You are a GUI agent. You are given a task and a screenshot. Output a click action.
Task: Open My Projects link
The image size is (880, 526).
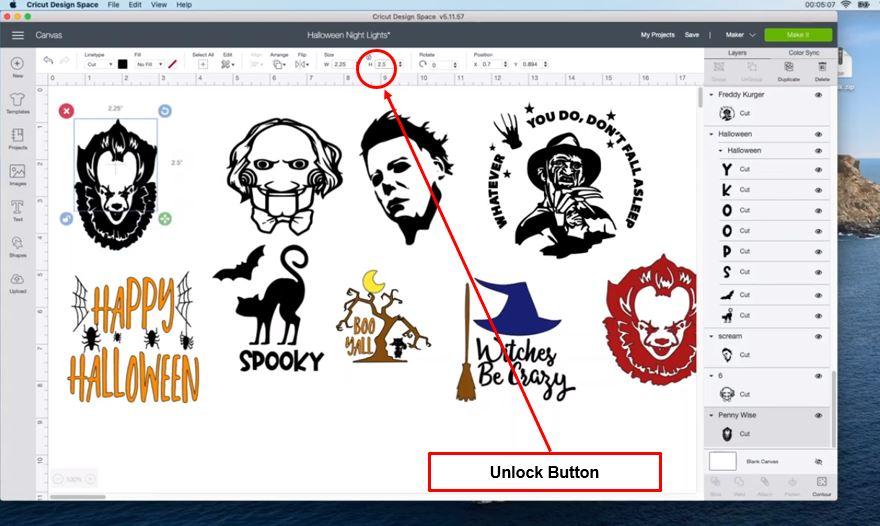coord(658,35)
